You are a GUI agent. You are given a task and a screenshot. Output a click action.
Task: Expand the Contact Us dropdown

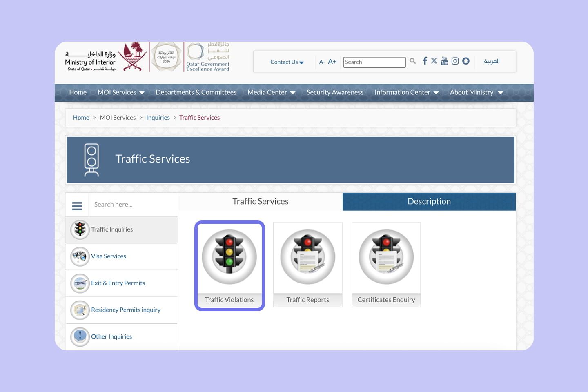click(x=287, y=62)
